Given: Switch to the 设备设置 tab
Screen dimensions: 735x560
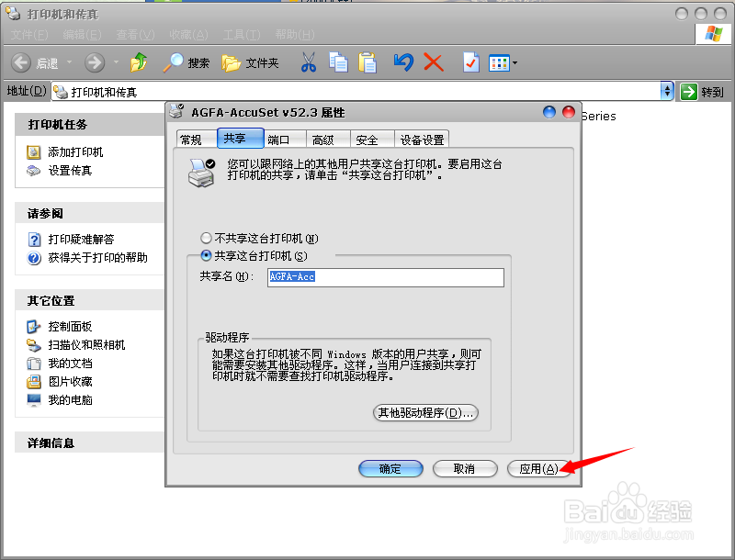Looking at the screenshot, I should [x=422, y=140].
